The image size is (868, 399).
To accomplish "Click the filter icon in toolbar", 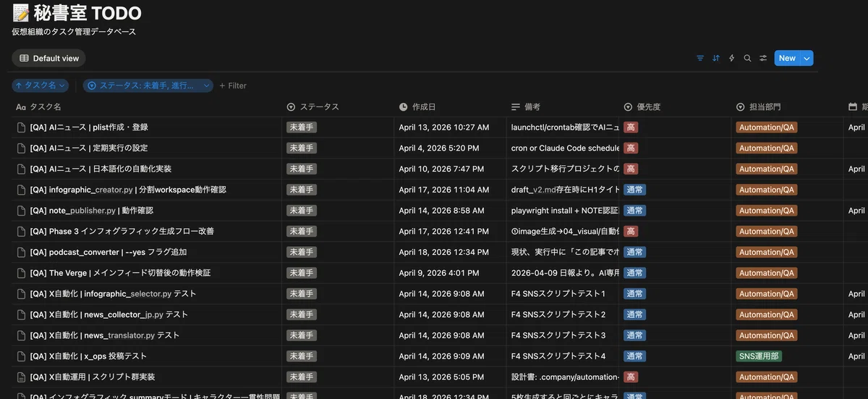I will coord(700,58).
